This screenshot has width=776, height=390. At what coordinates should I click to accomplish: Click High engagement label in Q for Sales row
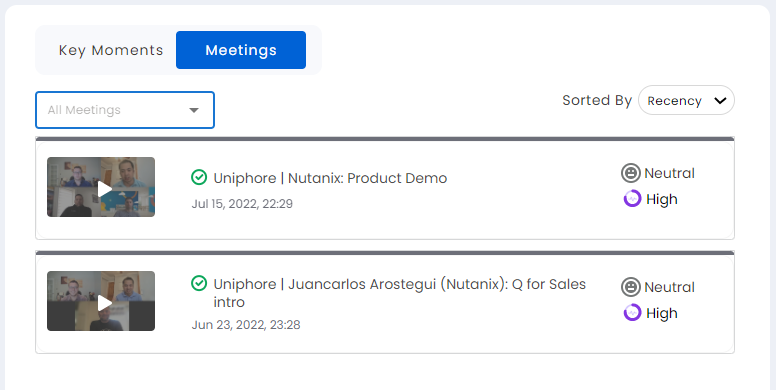[x=662, y=313]
